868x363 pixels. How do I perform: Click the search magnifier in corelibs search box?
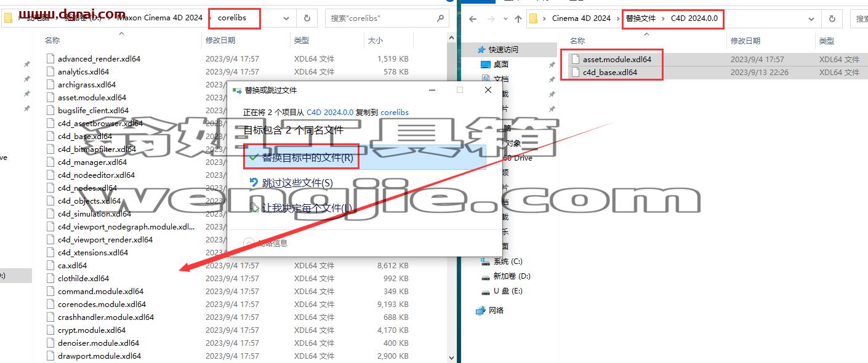(x=440, y=18)
